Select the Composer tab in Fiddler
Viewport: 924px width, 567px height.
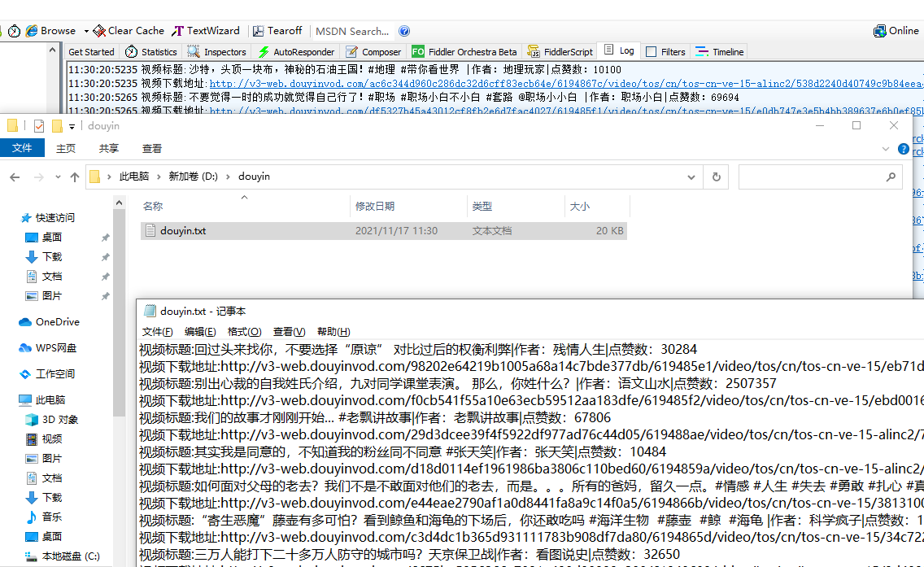[373, 52]
